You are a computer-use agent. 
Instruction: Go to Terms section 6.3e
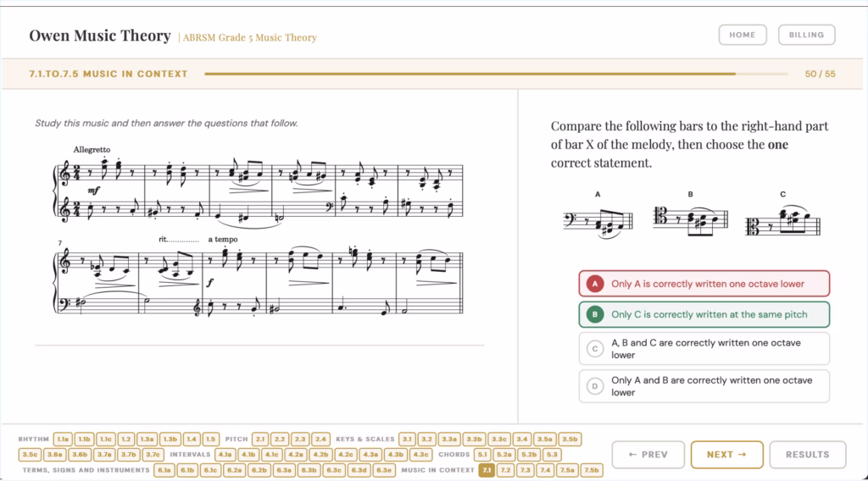[x=384, y=470]
